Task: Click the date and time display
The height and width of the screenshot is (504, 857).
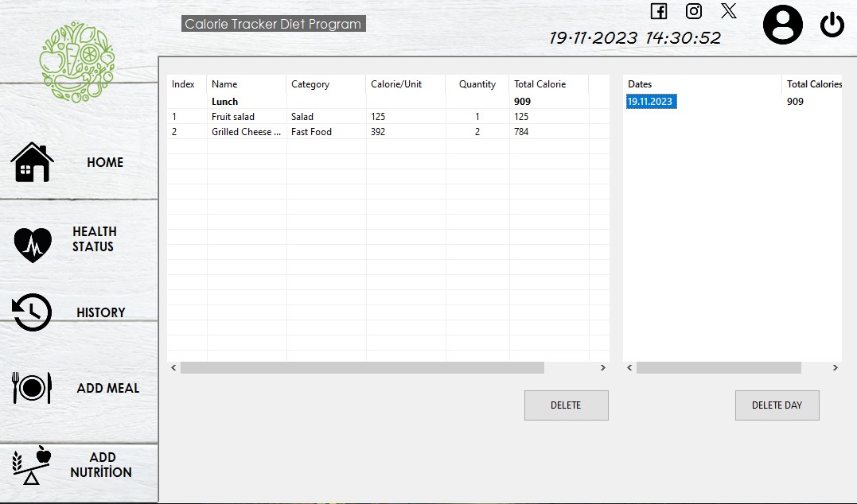Action: [635, 37]
